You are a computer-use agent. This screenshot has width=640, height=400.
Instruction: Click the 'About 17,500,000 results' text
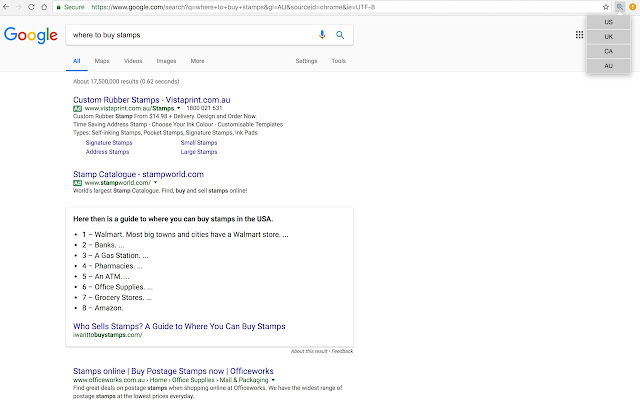(126, 82)
